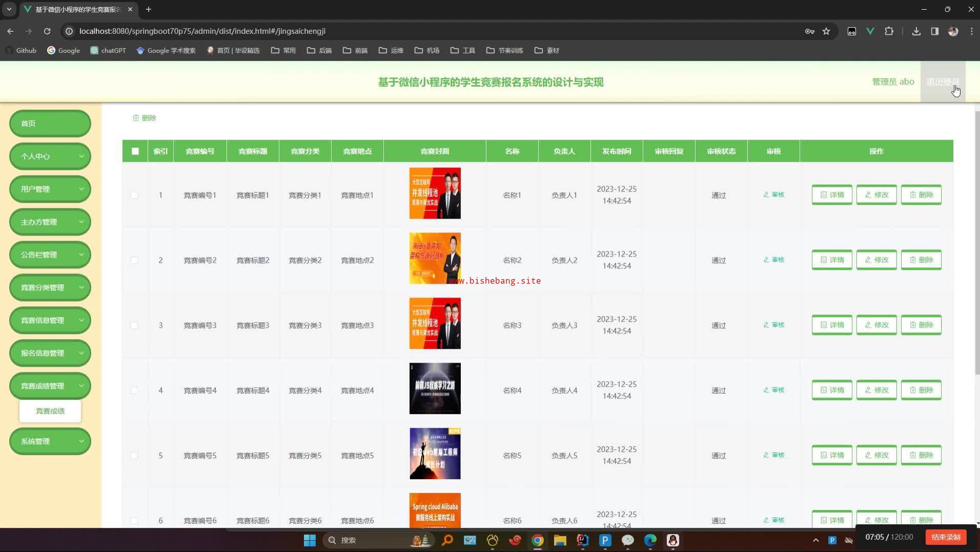The image size is (980, 552).
Task: Click the cover thumbnail in row 4
Action: click(x=435, y=389)
